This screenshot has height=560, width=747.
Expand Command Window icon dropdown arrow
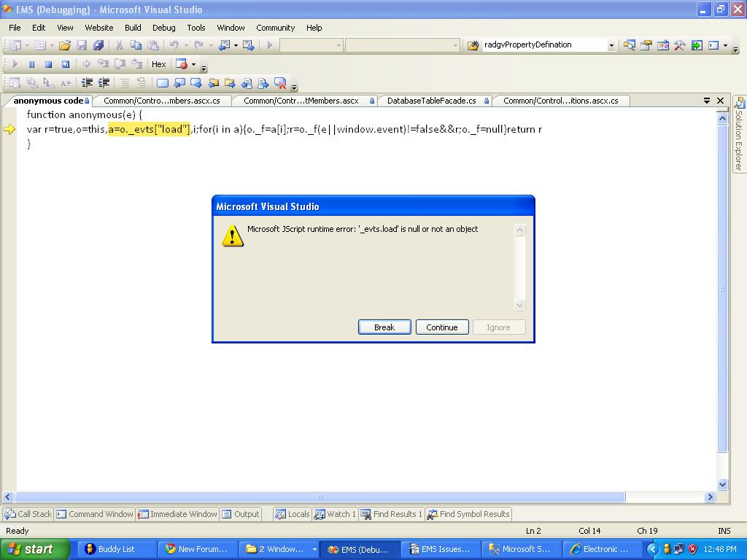(725, 45)
